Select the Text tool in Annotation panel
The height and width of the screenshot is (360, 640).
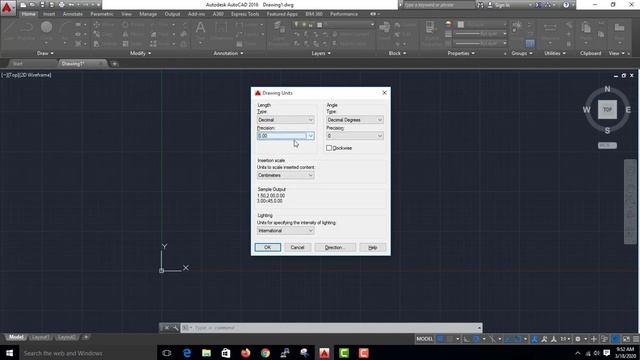[200, 28]
